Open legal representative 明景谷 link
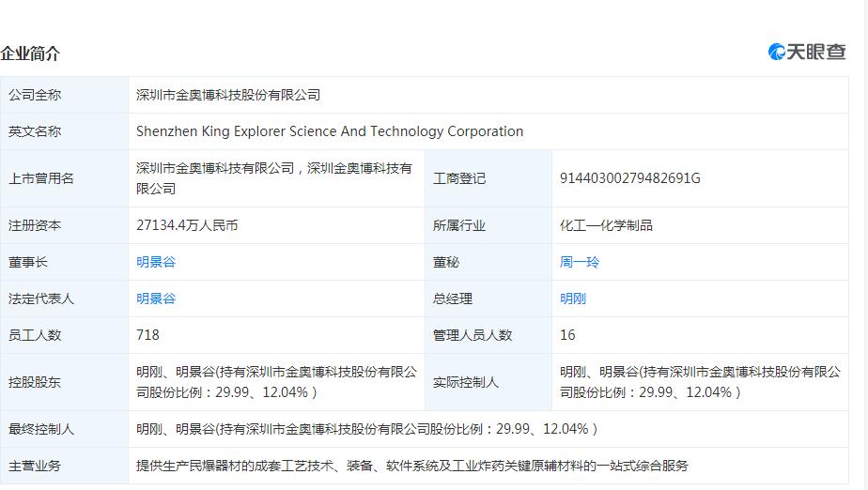 coord(156,299)
